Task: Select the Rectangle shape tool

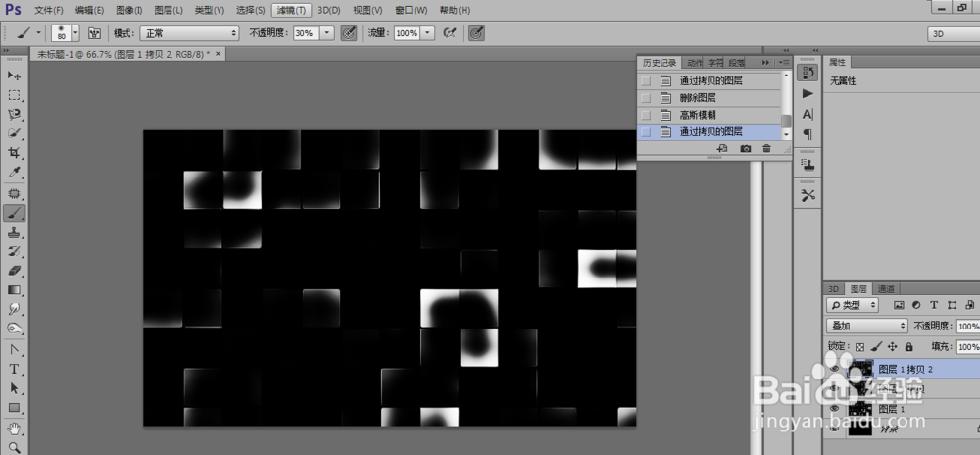Action: [x=14, y=408]
